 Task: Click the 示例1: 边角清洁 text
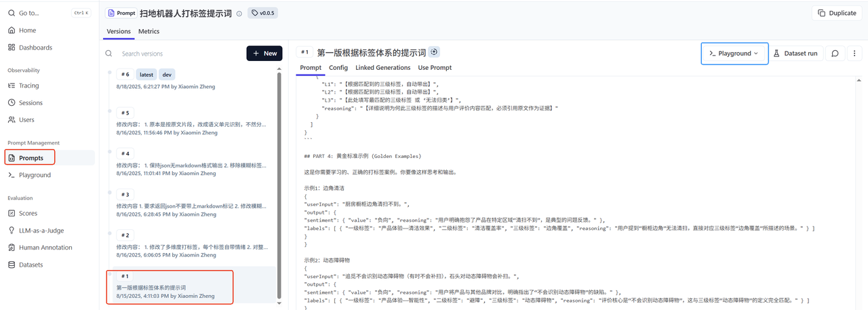point(325,187)
